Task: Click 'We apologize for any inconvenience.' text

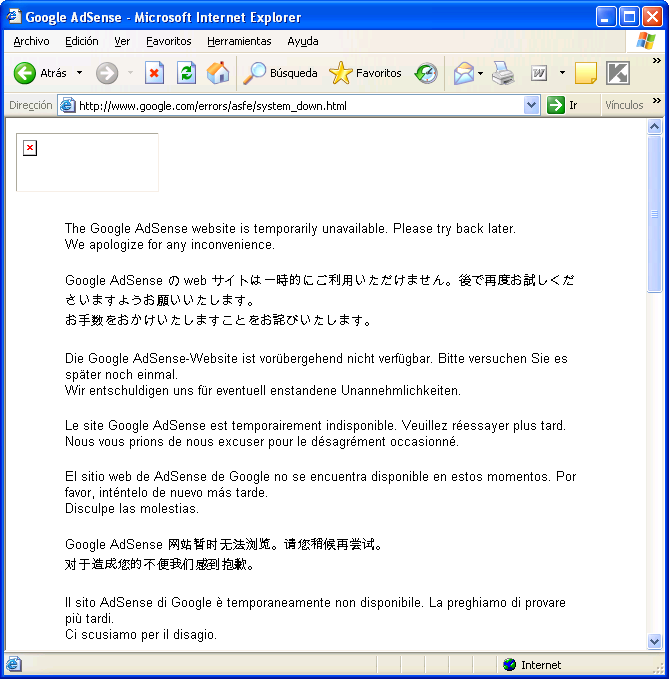Action: (x=170, y=245)
